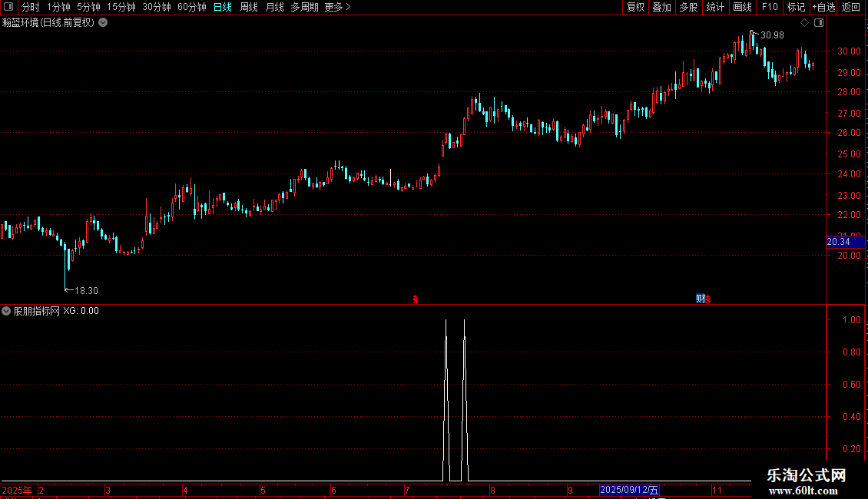This screenshot has width=868, height=499.
Task: Click the 2025/09/12/五 date label
Action: pyautogui.click(x=629, y=490)
